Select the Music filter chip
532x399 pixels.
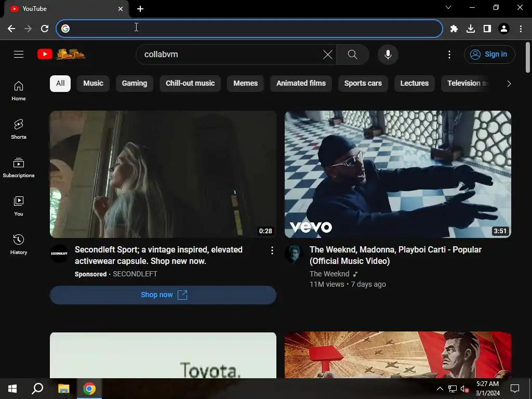click(x=94, y=84)
